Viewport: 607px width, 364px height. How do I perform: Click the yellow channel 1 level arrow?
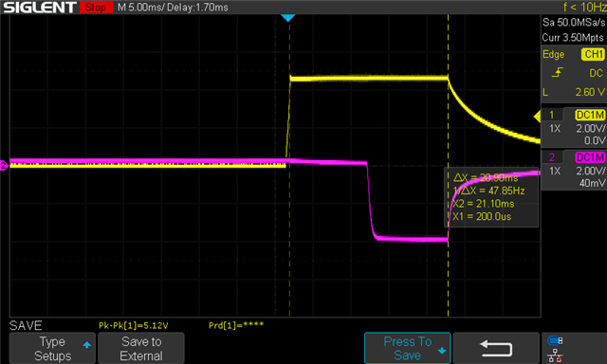tap(537, 116)
